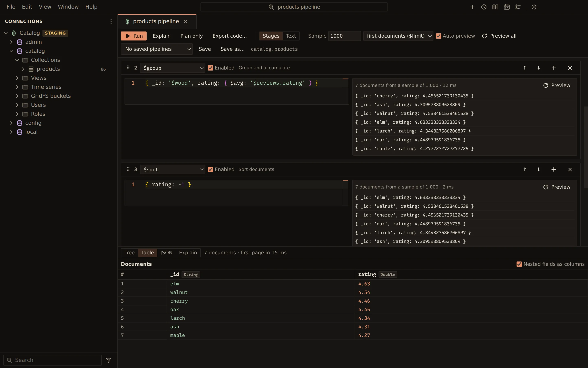Open Connections panel three-dot menu
This screenshot has width=588, height=368.
111,21
